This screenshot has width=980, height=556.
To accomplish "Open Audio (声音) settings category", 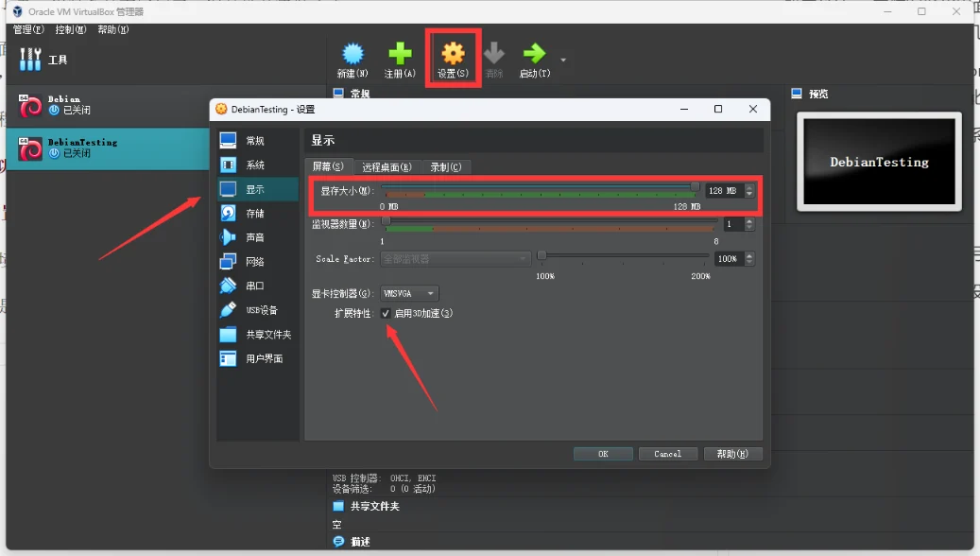I will click(257, 237).
